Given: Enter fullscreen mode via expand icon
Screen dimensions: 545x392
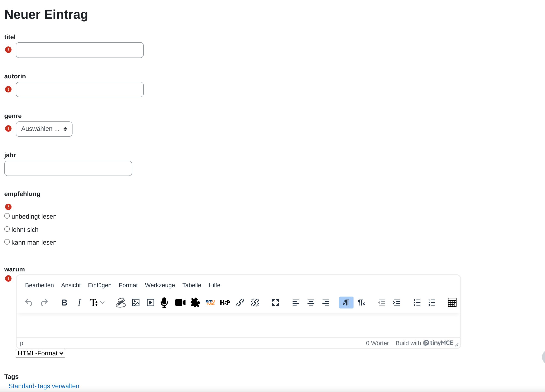Looking at the screenshot, I should (x=275, y=303).
